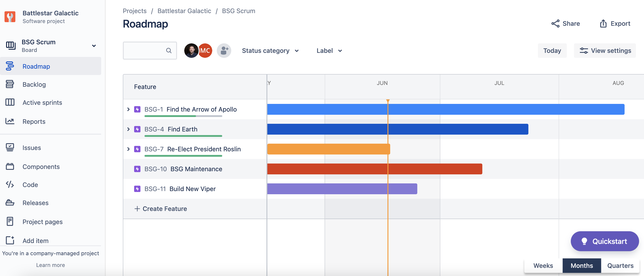
Task: Click the Export icon
Action: tap(603, 23)
